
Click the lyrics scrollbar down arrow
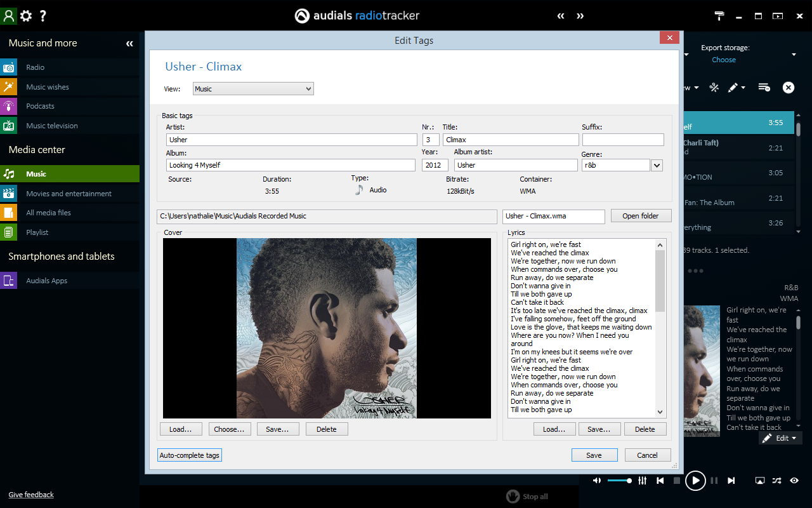click(x=660, y=412)
